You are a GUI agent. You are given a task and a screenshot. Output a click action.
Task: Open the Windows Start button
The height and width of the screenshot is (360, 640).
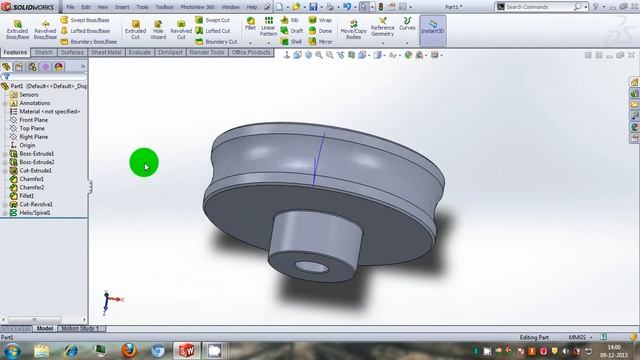click(x=12, y=351)
